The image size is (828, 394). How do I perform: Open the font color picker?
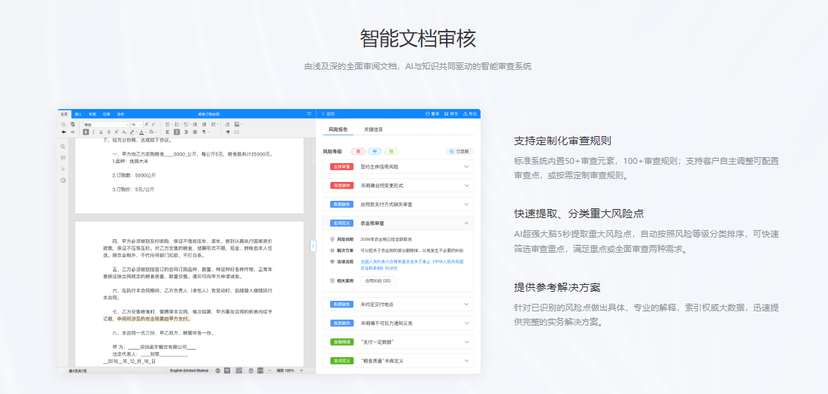click(x=143, y=132)
